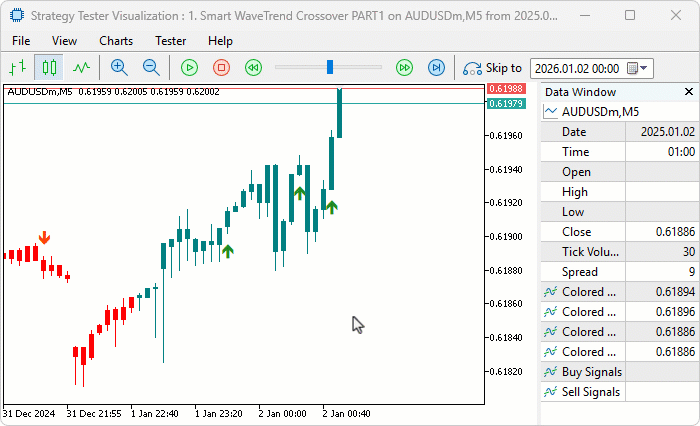The width and height of the screenshot is (700, 426).
Task: Click the Time value 01:00
Action: [681, 152]
